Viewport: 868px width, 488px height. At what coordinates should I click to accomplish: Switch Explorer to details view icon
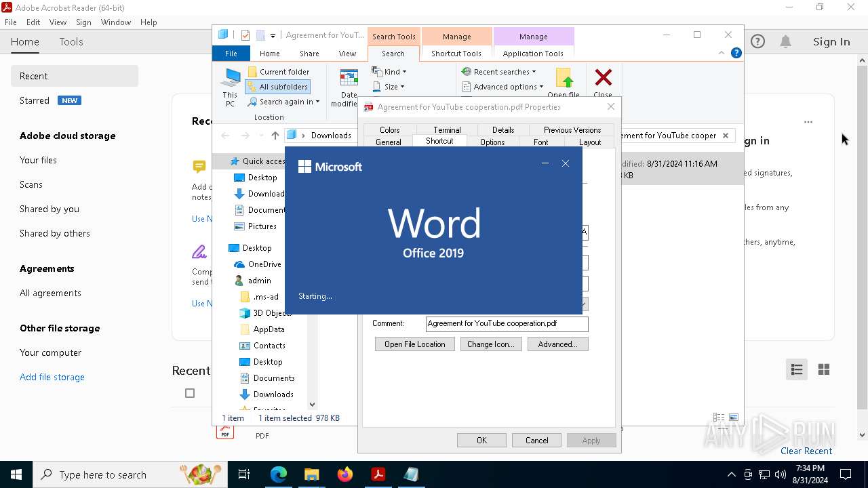click(719, 418)
